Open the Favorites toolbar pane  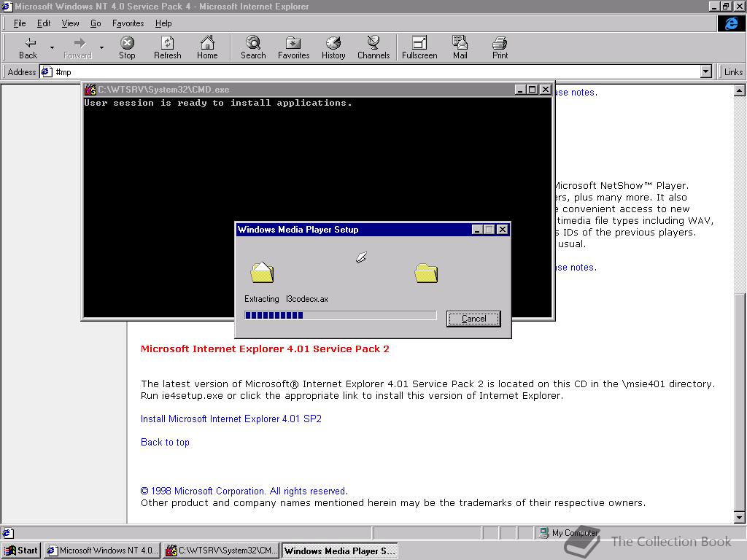pos(293,47)
